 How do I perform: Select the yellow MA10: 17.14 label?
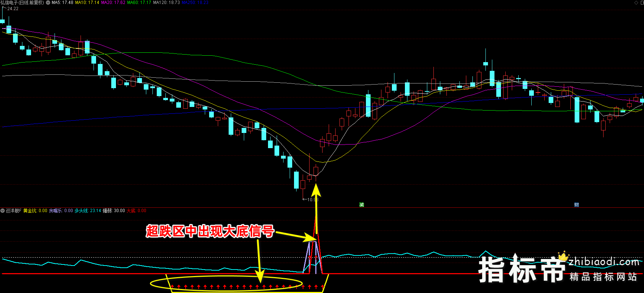point(87,3)
